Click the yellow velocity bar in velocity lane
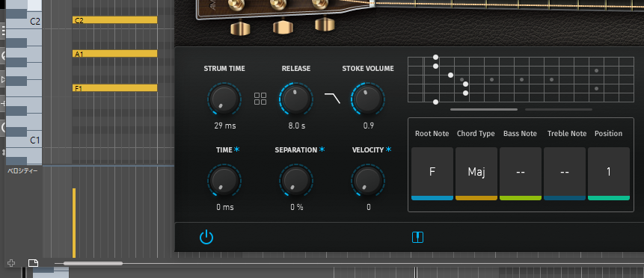The image size is (644, 278). click(74, 223)
